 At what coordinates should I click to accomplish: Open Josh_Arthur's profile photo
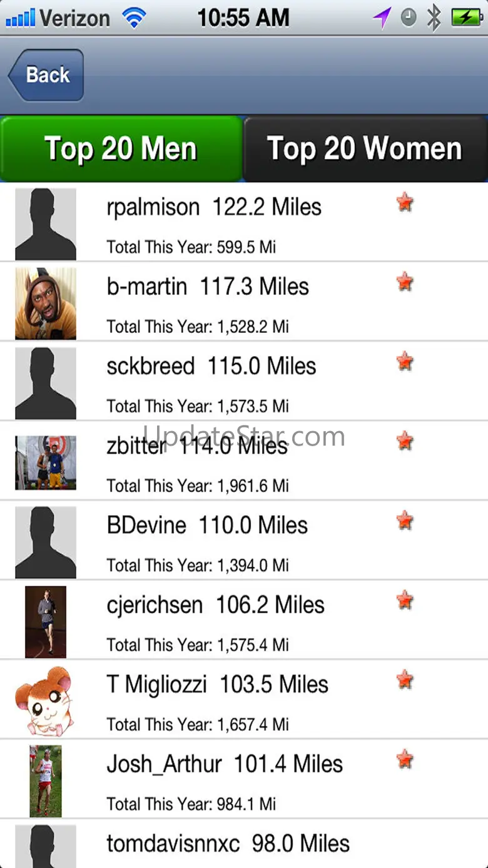(x=46, y=780)
